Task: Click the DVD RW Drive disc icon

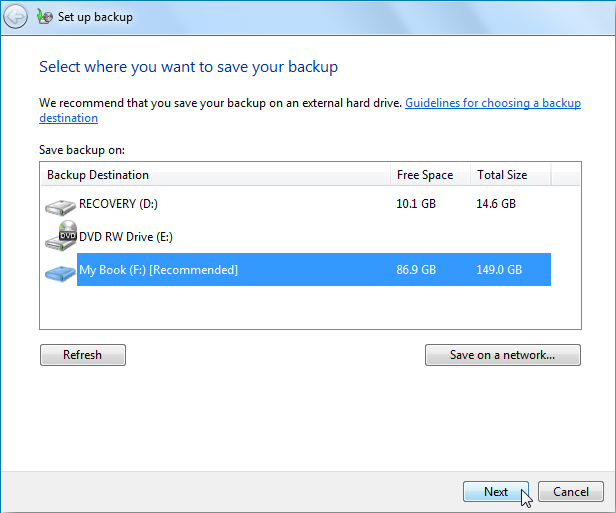Action: click(x=60, y=237)
